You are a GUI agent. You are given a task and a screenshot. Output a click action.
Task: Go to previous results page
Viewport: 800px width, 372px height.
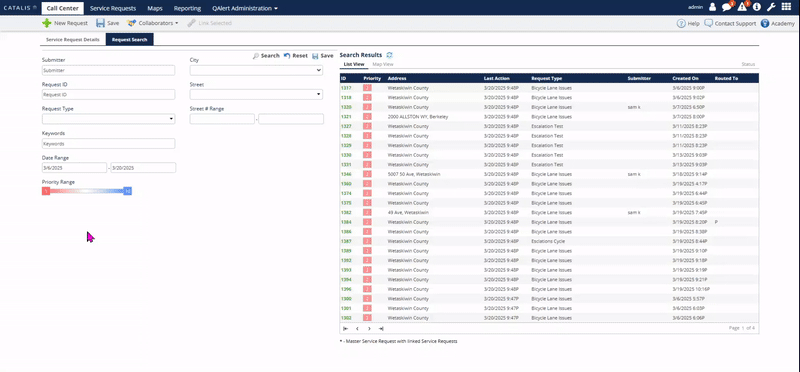pyautogui.click(x=357, y=329)
